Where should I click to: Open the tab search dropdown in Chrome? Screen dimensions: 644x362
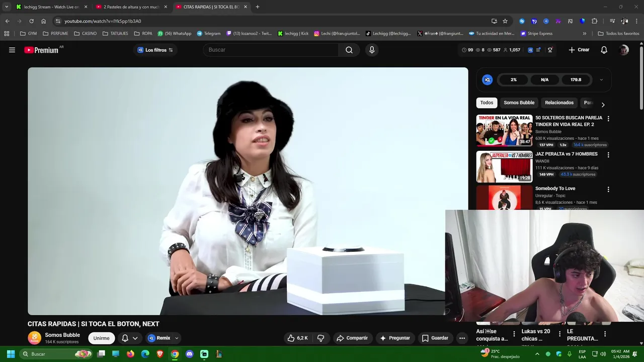pyautogui.click(x=7, y=7)
